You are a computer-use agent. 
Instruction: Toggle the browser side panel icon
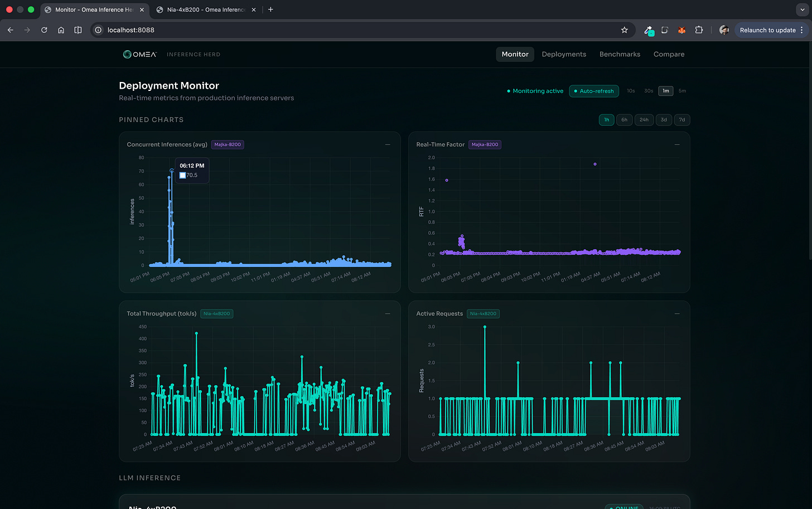click(x=78, y=30)
